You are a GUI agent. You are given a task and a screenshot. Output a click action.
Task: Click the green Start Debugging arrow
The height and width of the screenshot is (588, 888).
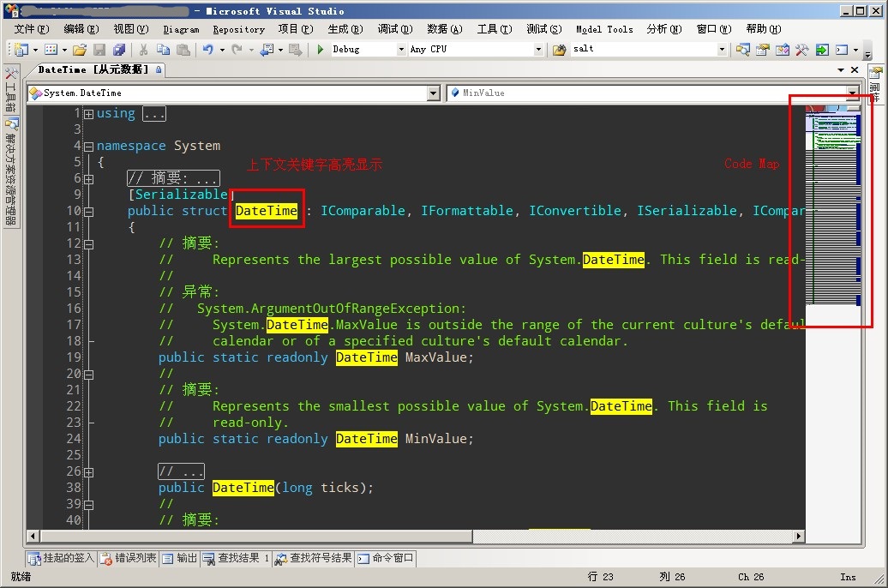(x=321, y=49)
